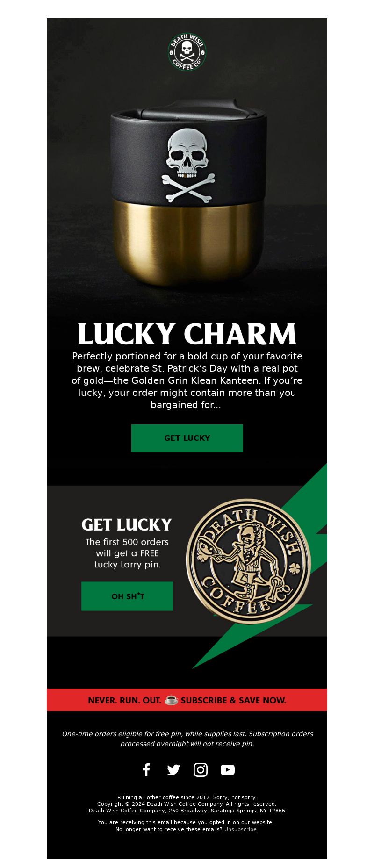The image size is (374, 868).
Task: Click the gold base of the tumbler
Action: click(x=189, y=243)
